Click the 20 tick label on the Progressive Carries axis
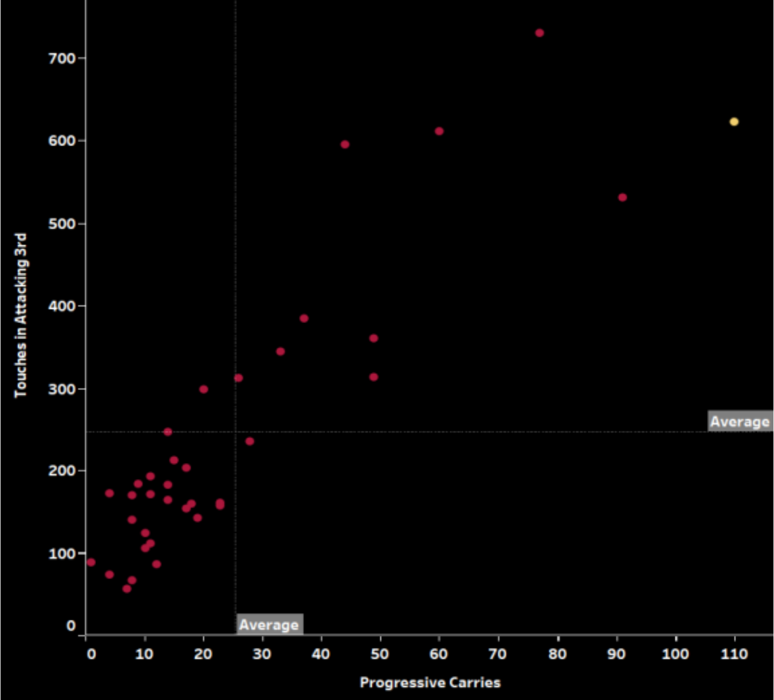 (204, 654)
